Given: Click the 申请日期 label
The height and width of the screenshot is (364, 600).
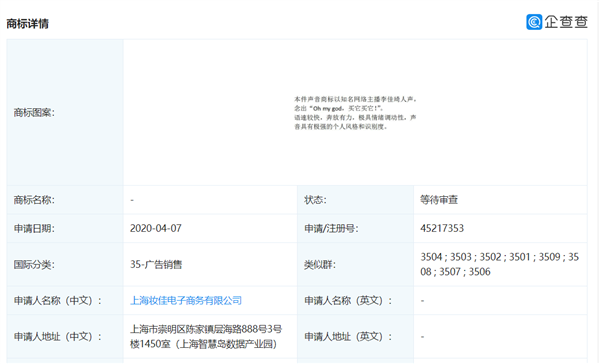Looking at the screenshot, I should coord(34,229).
